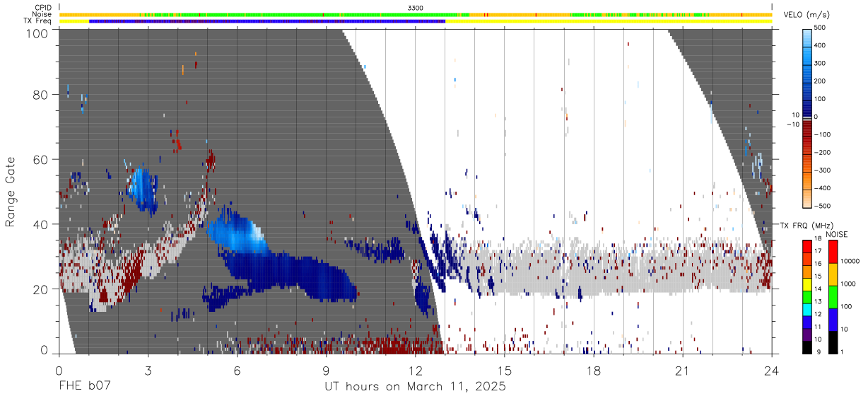Click the 6 tick on UT hours axis

[237, 370]
